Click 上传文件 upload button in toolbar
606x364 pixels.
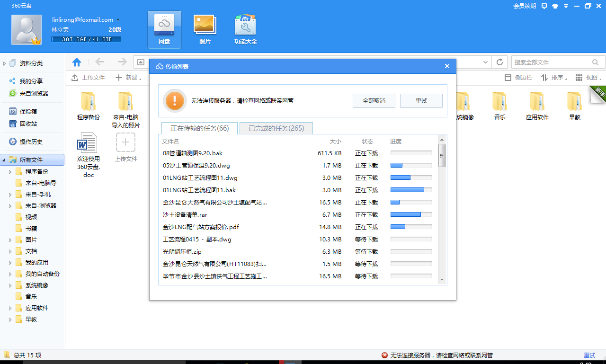click(x=88, y=77)
